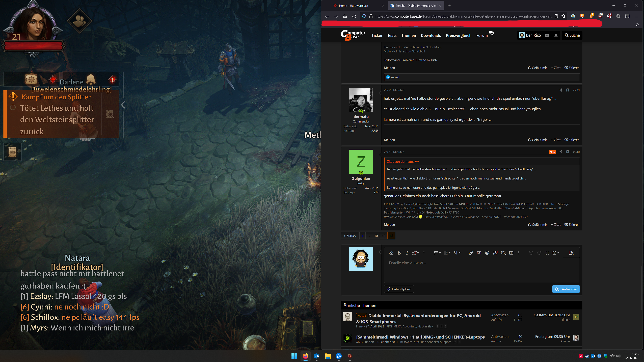Insert a link using the chain icon
Viewport: 644px width, 362px height.
pyautogui.click(x=471, y=253)
